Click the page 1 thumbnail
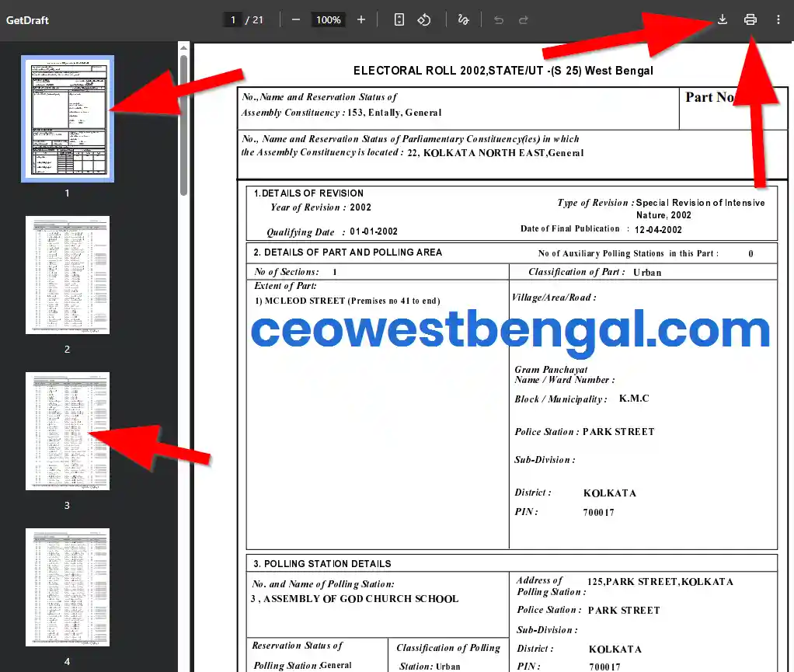Image resolution: width=794 pixels, height=672 pixels. coord(67,118)
